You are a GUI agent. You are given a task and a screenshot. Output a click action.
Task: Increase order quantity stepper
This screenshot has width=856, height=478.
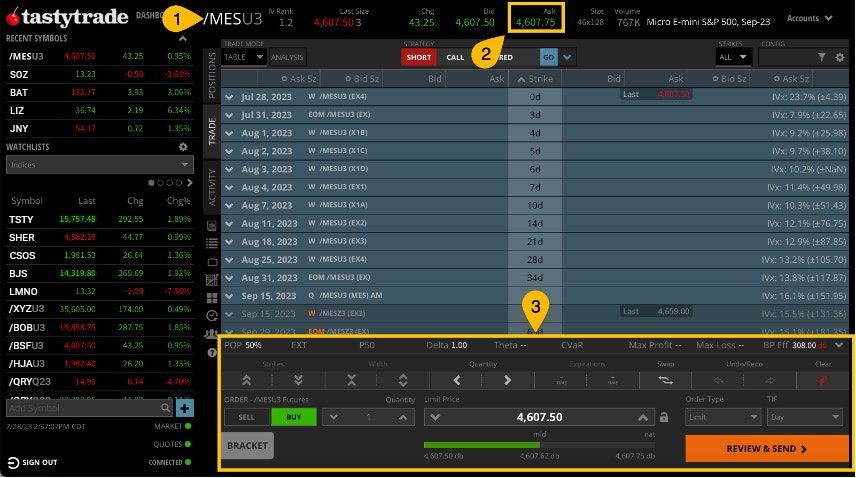[x=403, y=417]
